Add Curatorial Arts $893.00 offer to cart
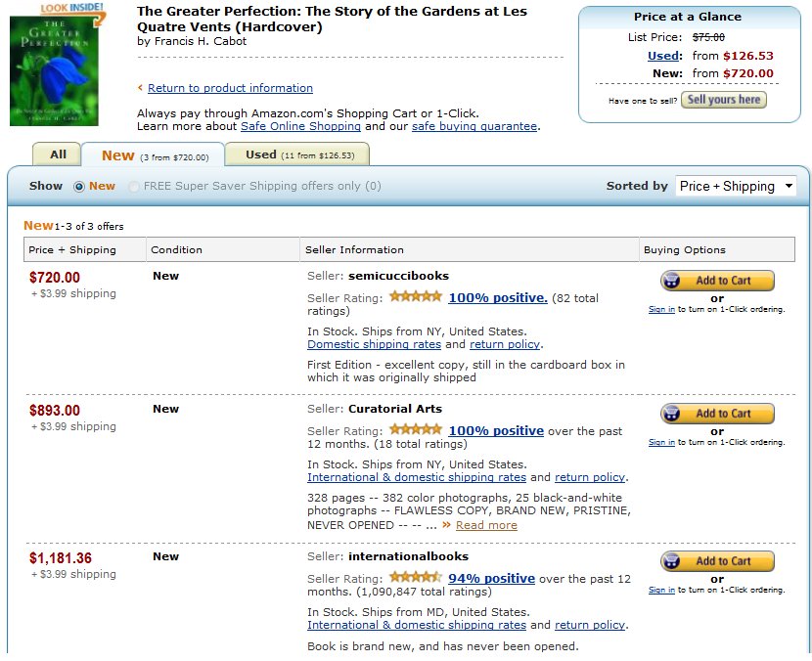This screenshot has width=812, height=661. click(x=717, y=414)
